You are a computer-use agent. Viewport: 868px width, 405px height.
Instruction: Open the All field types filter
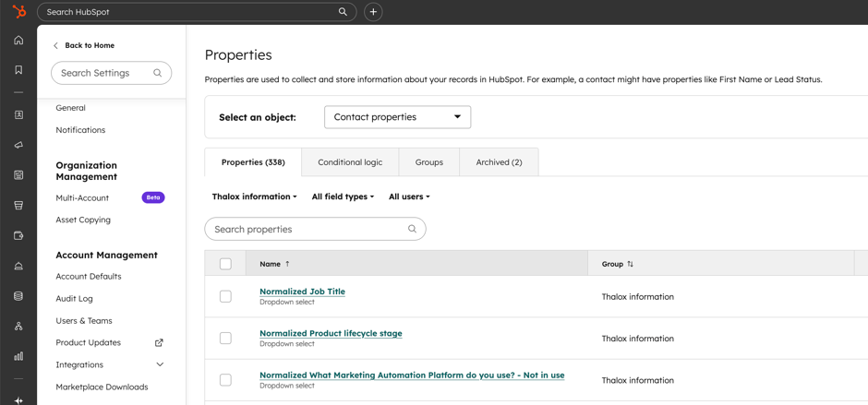[x=343, y=197]
